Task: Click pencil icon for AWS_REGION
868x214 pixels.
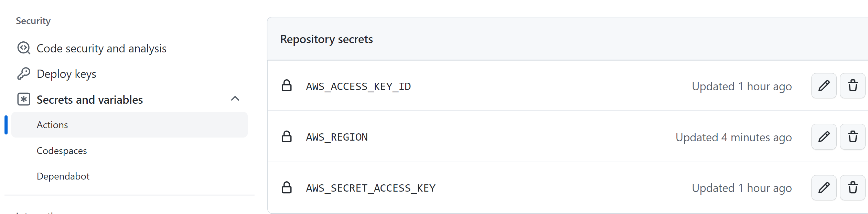Action: (x=824, y=137)
